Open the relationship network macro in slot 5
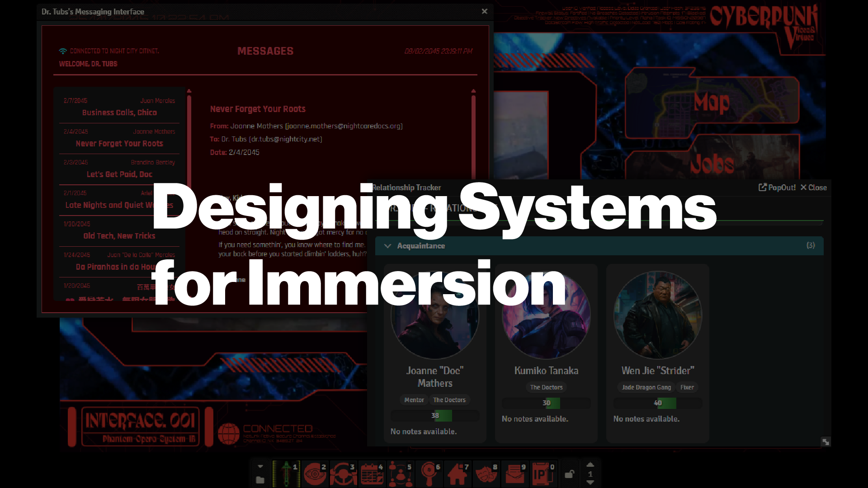The width and height of the screenshot is (868, 488). click(x=401, y=474)
